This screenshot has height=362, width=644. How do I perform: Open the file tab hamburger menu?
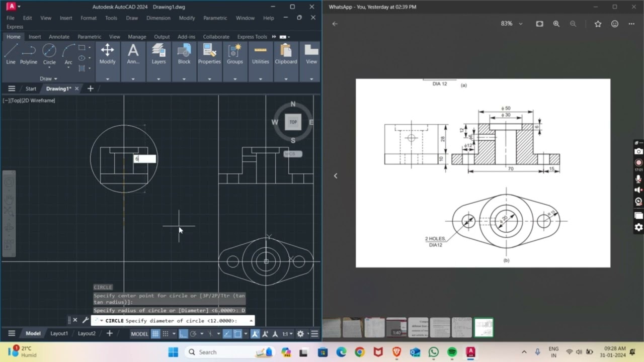click(12, 88)
